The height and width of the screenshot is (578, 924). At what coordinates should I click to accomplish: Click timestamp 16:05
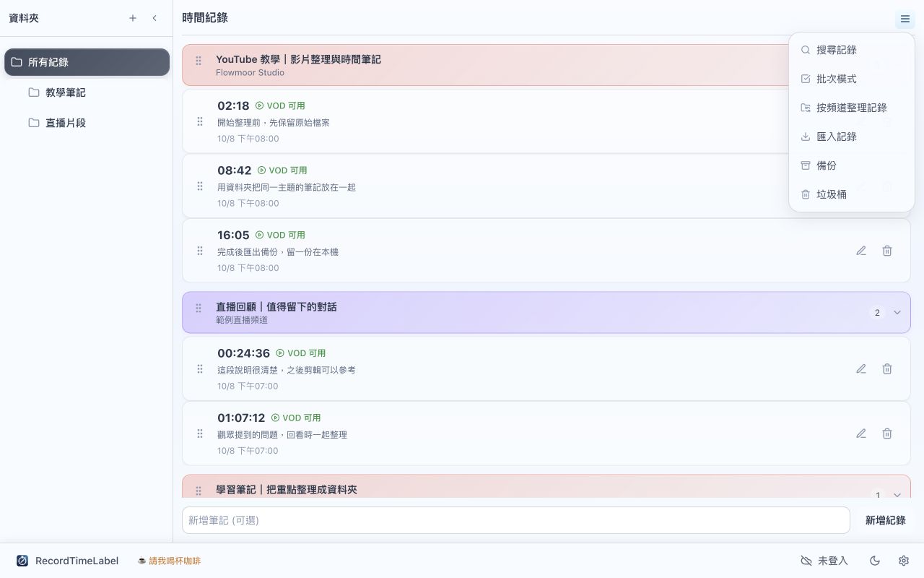coord(233,235)
